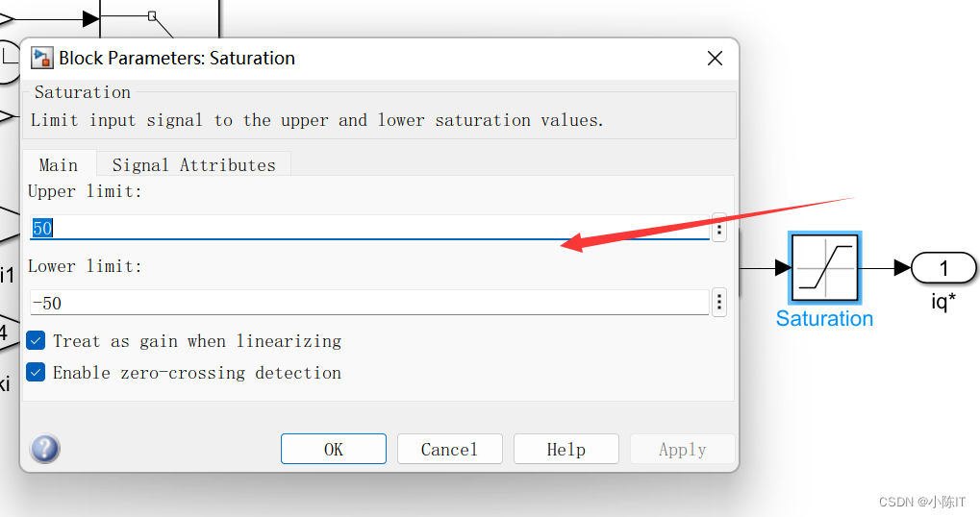Confirm with the OK button
Screen dimensions: 980x517
tap(334, 449)
